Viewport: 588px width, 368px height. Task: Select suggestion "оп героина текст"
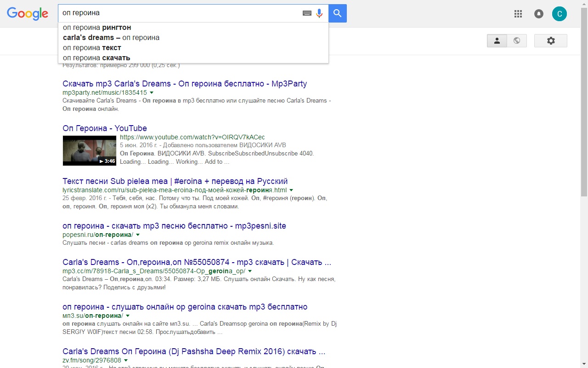tap(193, 48)
